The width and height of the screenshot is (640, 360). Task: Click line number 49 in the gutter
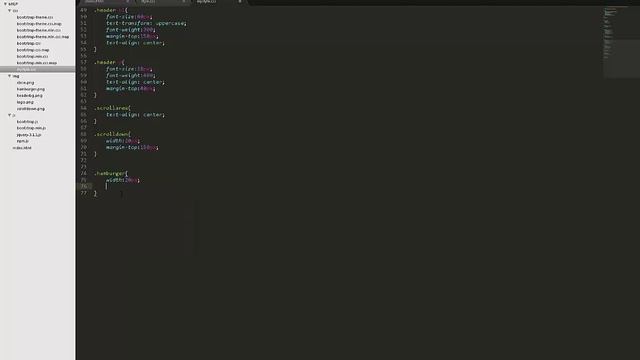pyautogui.click(x=83, y=10)
